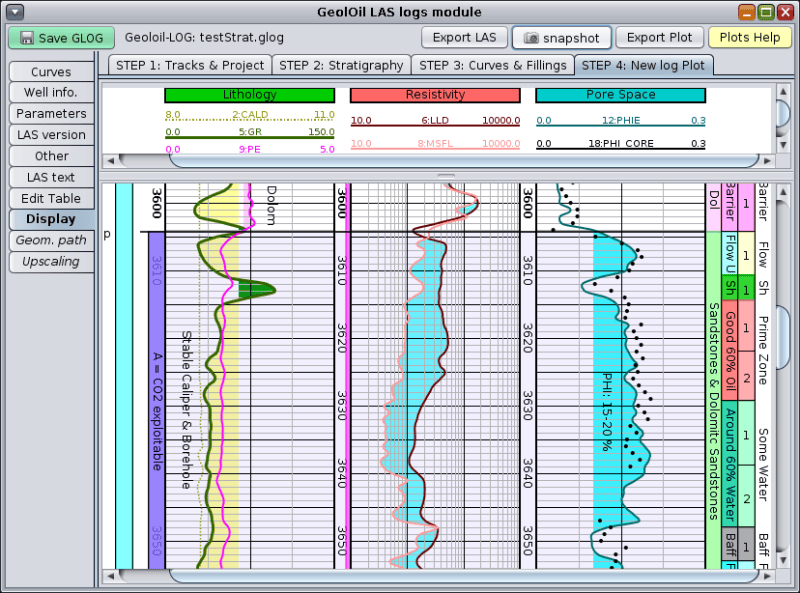Click the 18:PHI_CORE curve legend label

(621, 143)
